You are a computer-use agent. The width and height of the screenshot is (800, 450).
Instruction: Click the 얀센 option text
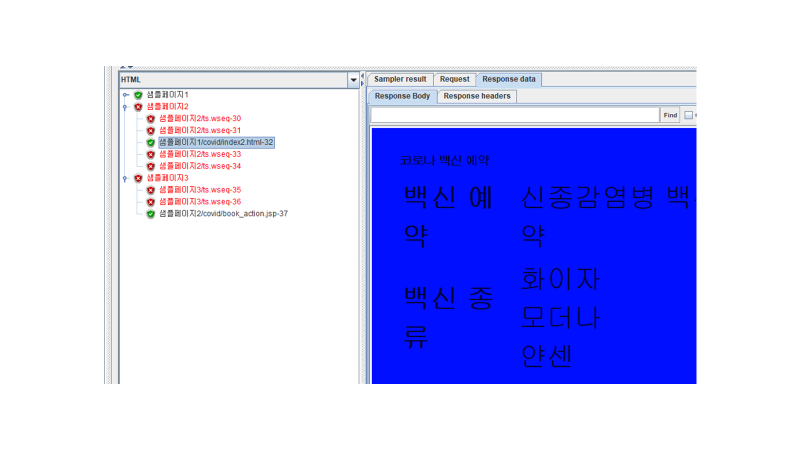pos(546,356)
